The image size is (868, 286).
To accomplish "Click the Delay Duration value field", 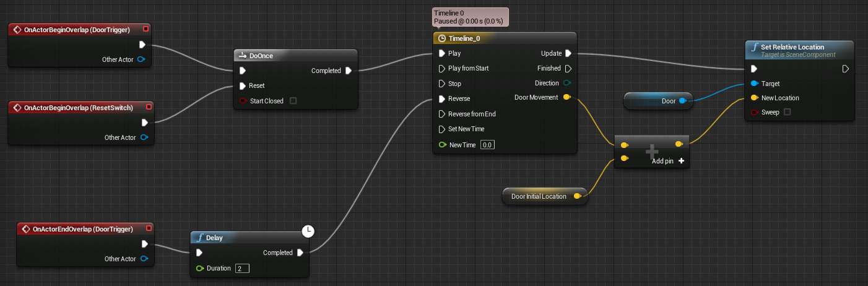I will click(x=242, y=268).
